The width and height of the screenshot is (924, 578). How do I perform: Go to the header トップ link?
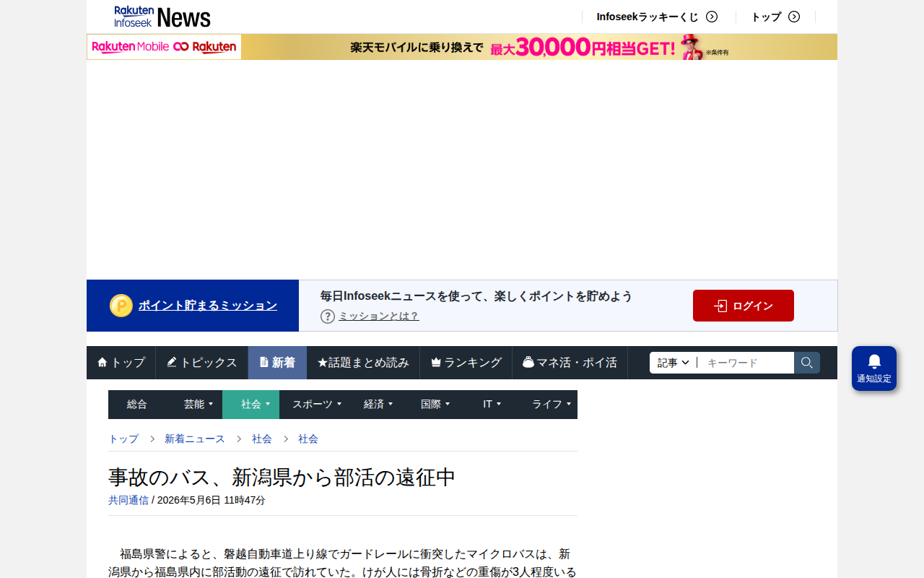point(766,17)
